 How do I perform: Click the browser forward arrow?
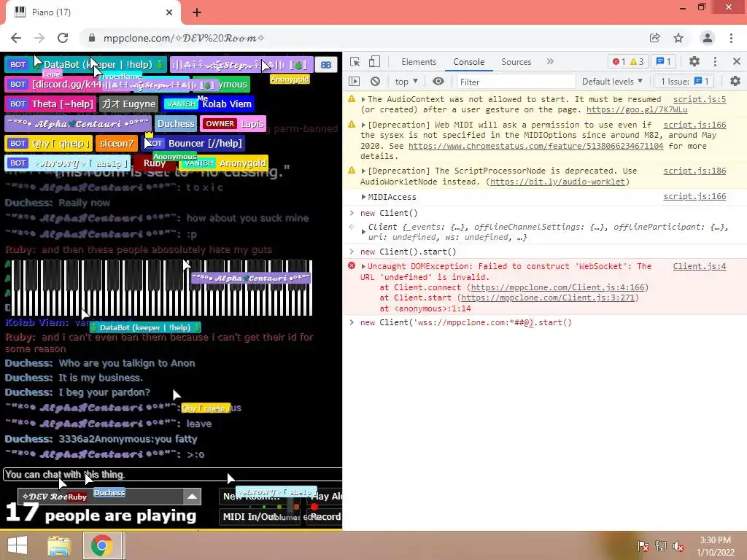tap(39, 38)
